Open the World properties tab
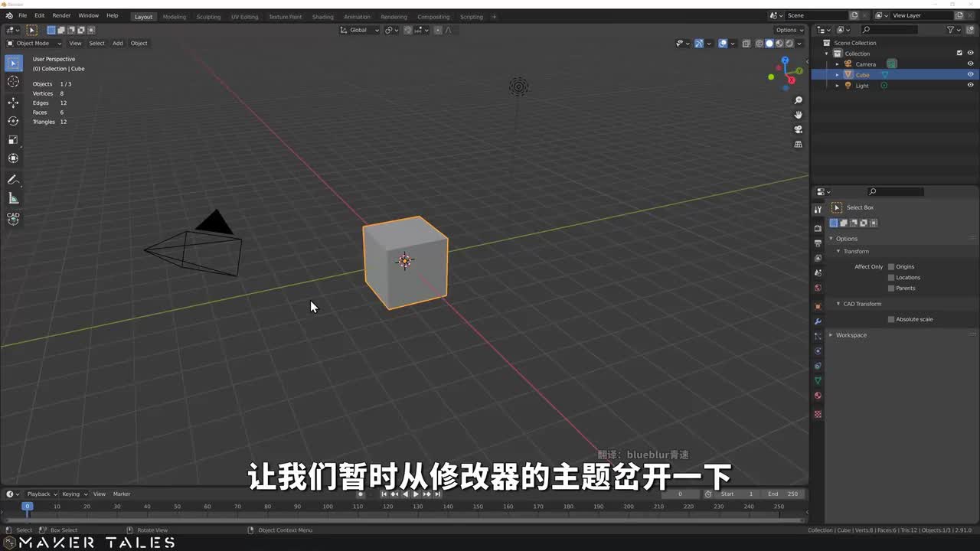This screenshot has height=551, width=980. [818, 288]
